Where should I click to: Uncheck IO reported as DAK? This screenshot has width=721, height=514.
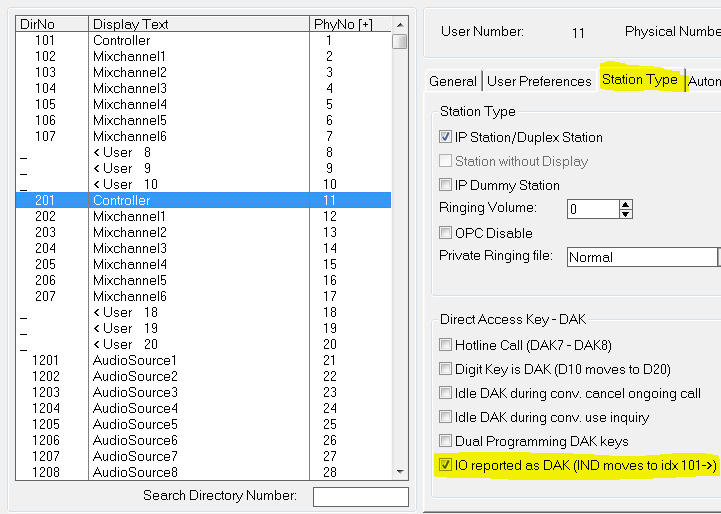446,465
